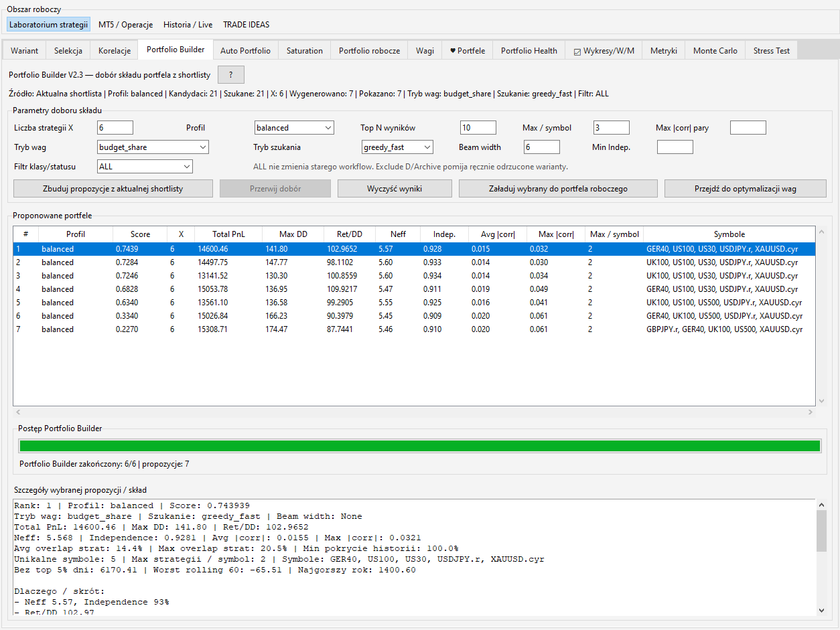
Task: Select portfolio row with score 0.6828
Action: tap(414, 289)
